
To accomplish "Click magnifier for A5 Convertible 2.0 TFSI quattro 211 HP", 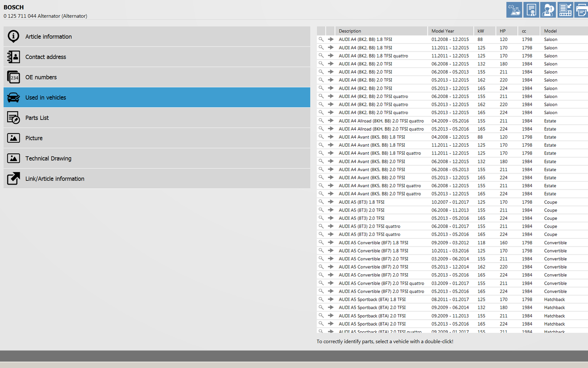I will tap(321, 283).
